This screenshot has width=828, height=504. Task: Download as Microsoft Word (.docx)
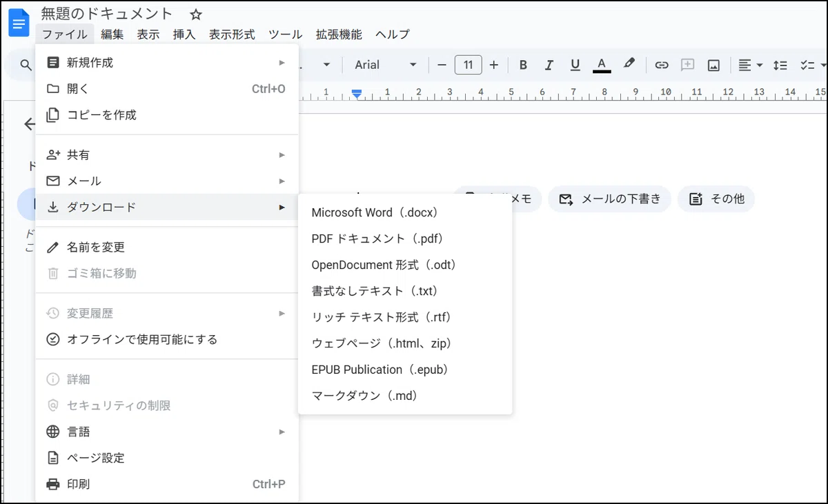(405, 213)
